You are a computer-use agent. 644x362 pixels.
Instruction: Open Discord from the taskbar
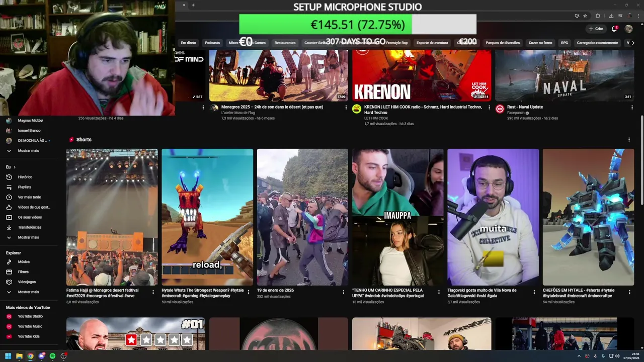pos(41,356)
